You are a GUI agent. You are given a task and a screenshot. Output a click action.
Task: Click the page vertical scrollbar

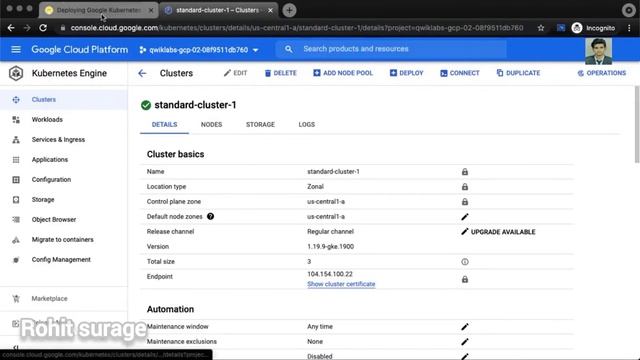(637, 124)
